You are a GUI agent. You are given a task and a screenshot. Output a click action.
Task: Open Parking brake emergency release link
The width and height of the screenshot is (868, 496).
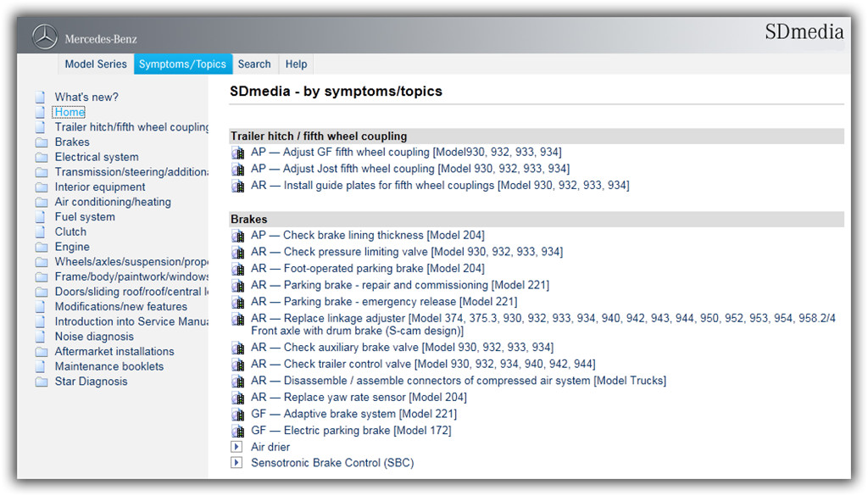point(384,302)
